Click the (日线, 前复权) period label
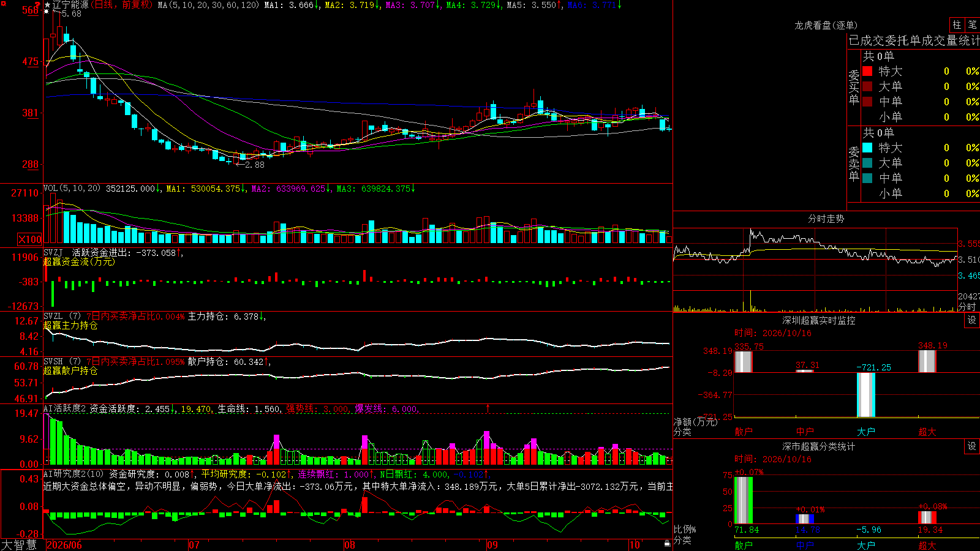 tap(121, 5)
